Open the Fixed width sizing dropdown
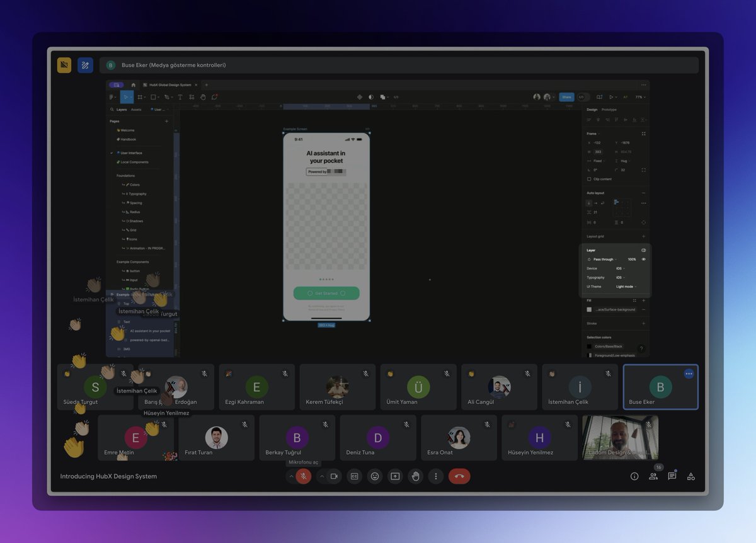756x543 pixels. point(599,161)
